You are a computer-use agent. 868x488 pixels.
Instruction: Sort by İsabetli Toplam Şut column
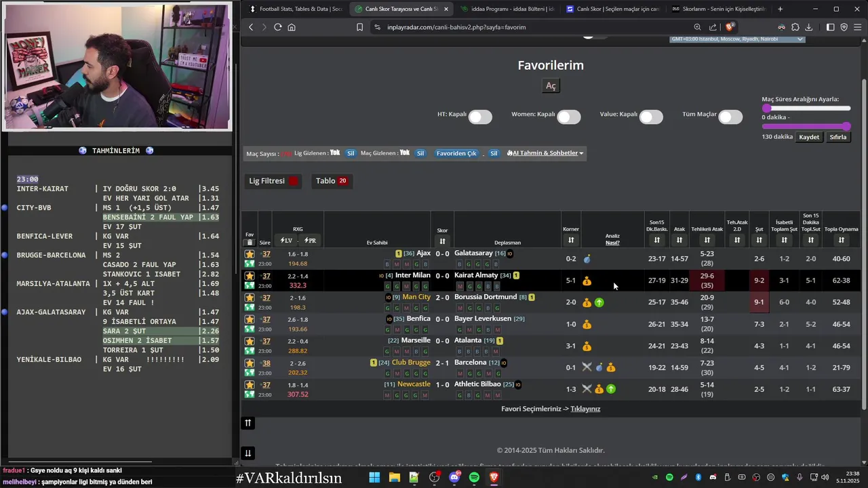[x=784, y=240]
